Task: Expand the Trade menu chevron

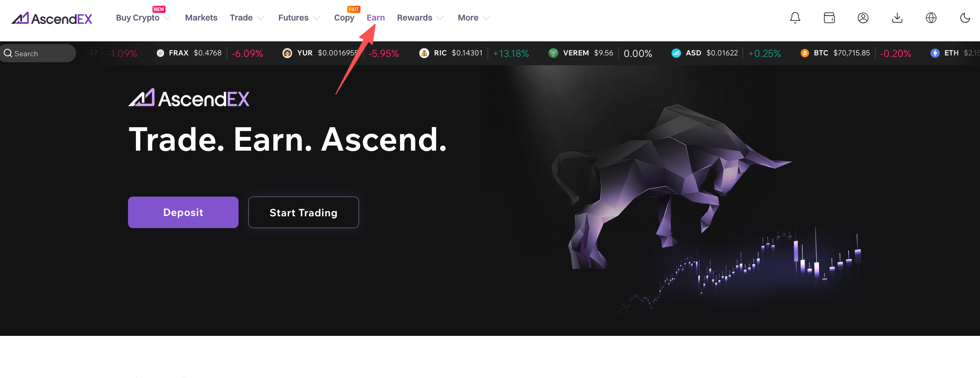Action: point(261,18)
